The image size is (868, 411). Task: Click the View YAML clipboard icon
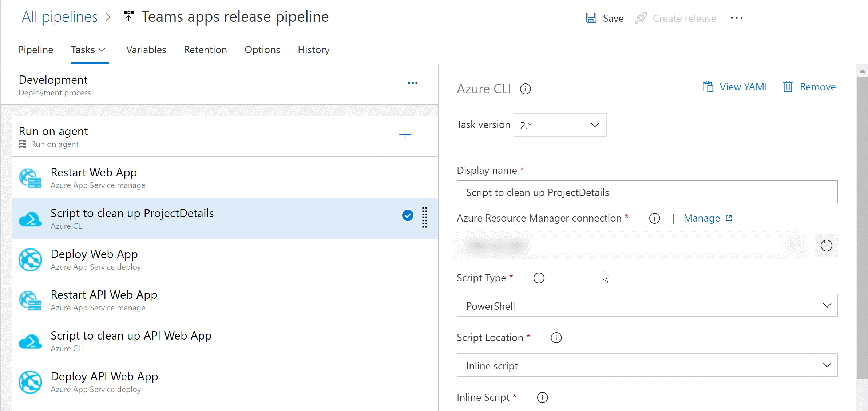pyautogui.click(x=708, y=87)
